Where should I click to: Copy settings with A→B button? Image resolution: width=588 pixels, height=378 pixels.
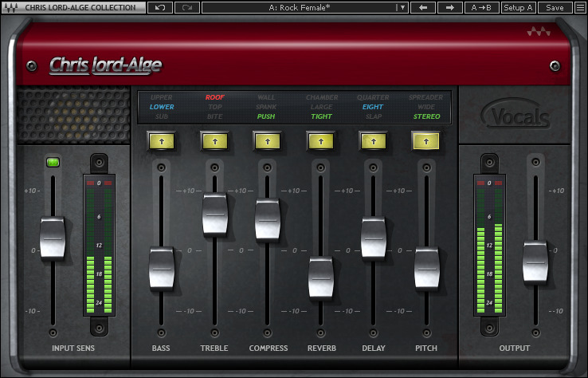click(x=481, y=7)
